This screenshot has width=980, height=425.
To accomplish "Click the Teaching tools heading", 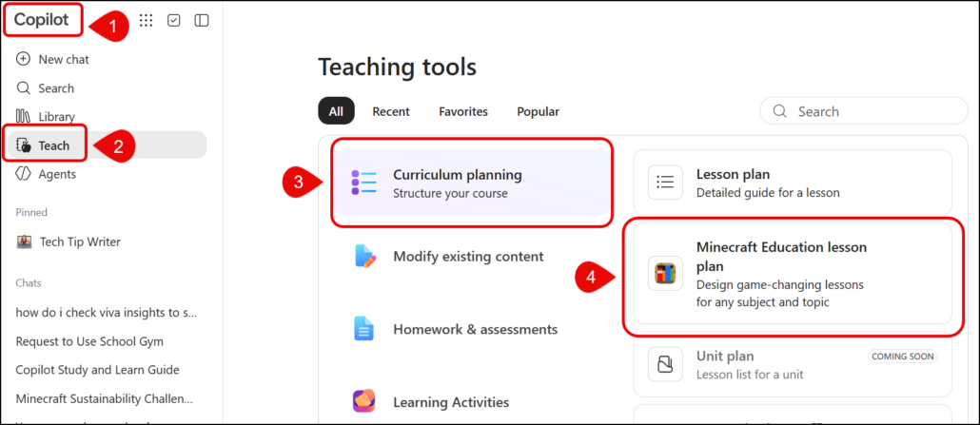I will pyautogui.click(x=398, y=67).
